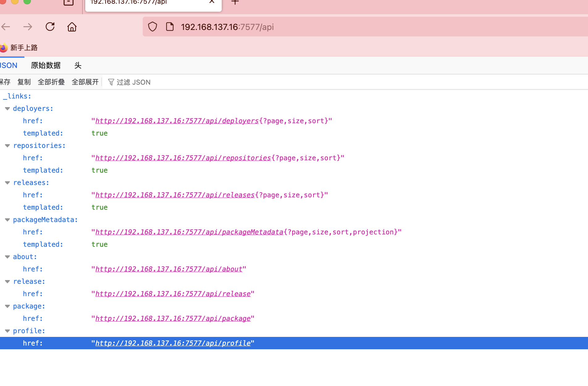Click the deployers key label

point(33,109)
